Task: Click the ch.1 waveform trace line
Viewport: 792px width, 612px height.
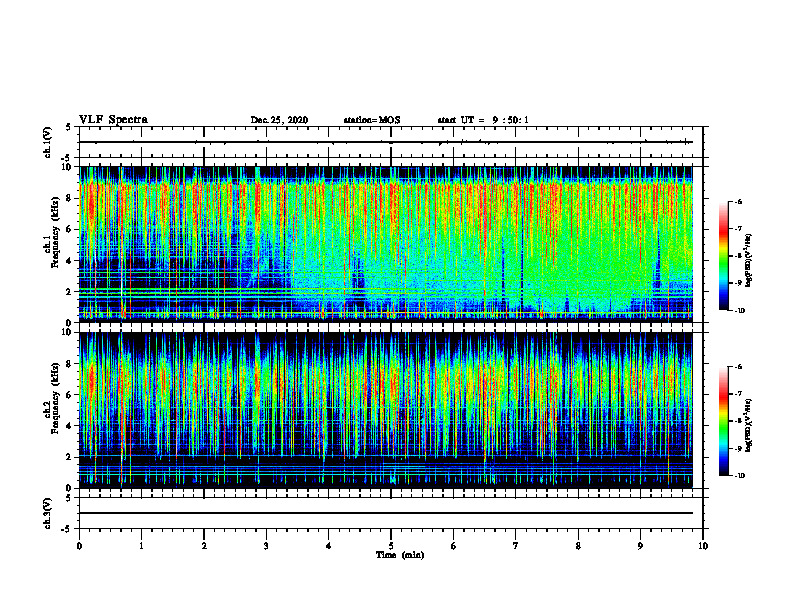Action: point(386,142)
